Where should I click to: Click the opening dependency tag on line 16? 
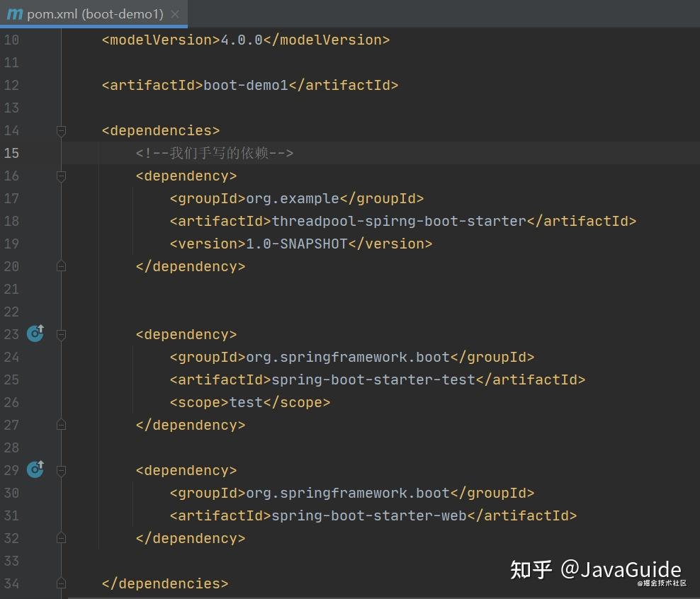[186, 176]
